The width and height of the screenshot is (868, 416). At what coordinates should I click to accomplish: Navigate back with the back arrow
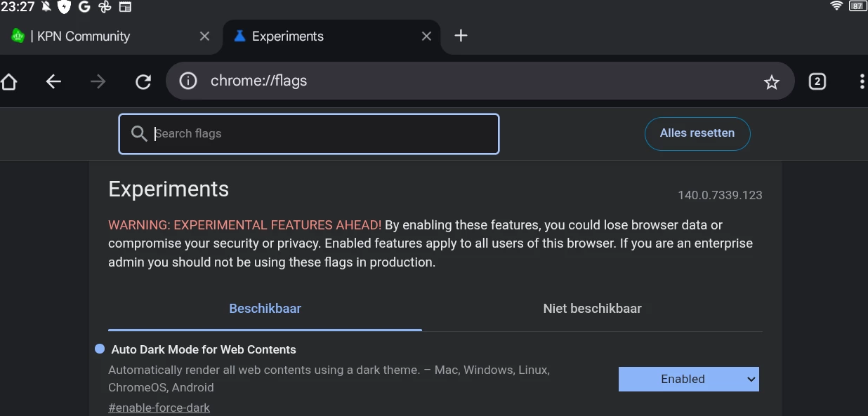(53, 82)
